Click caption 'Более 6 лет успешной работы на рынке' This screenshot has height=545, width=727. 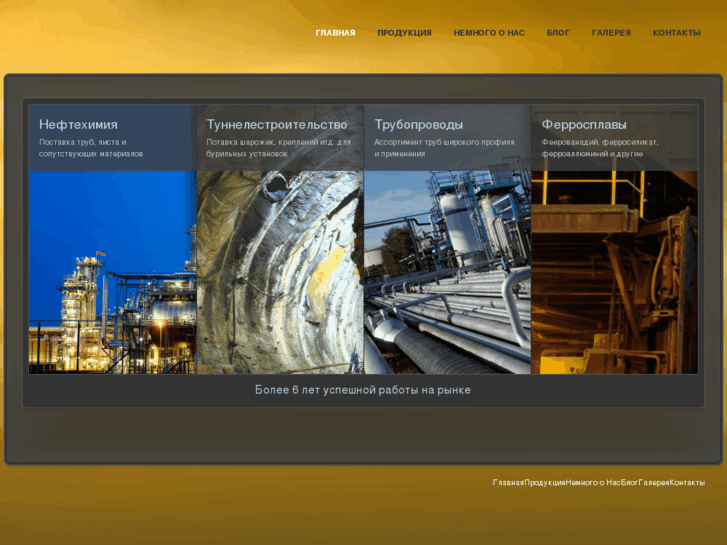click(363, 390)
